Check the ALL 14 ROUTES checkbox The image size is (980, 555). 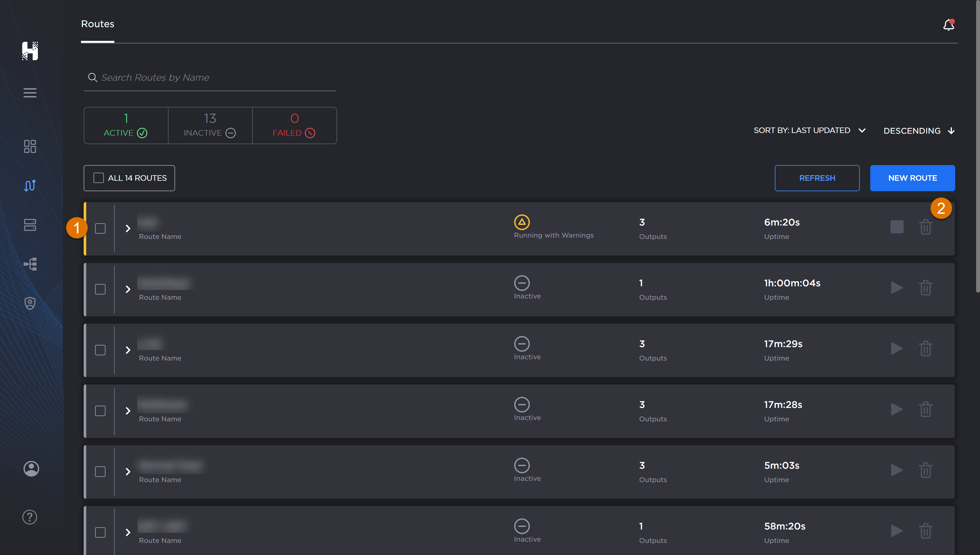99,177
